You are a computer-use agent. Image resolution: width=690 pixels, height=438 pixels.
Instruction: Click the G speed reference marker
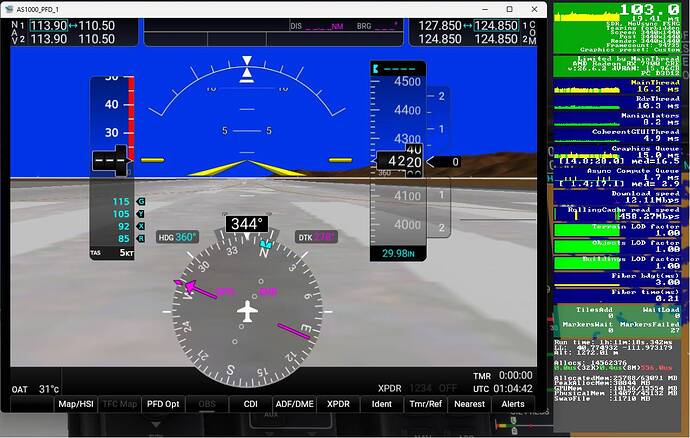(141, 202)
